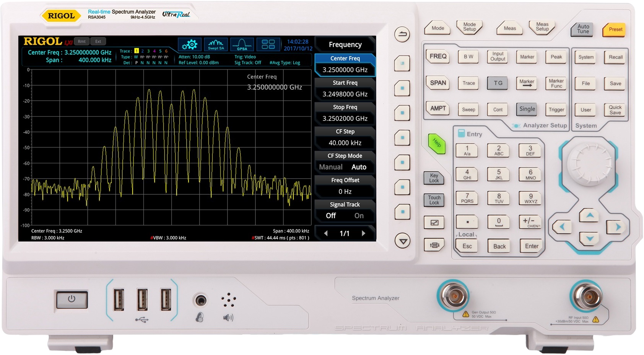Tap the bottom print/storage key under Touch Lock
Viewport: 644px width, 355px height.
pyautogui.click(x=434, y=245)
